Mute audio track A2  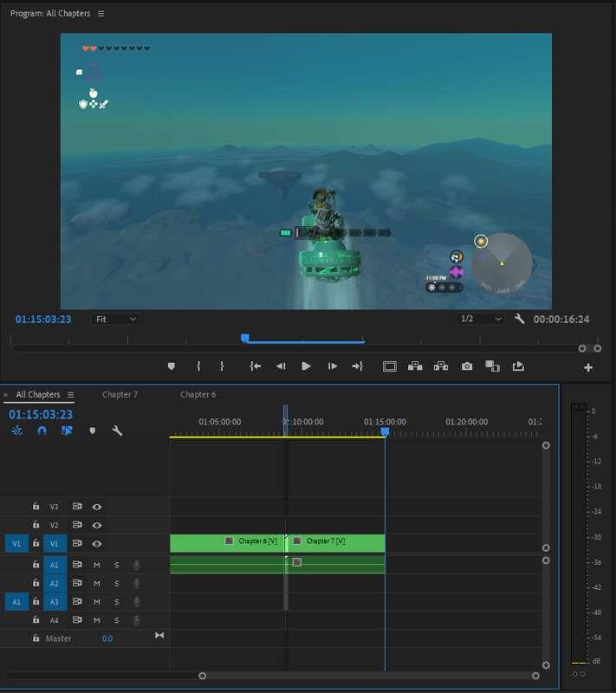point(97,583)
